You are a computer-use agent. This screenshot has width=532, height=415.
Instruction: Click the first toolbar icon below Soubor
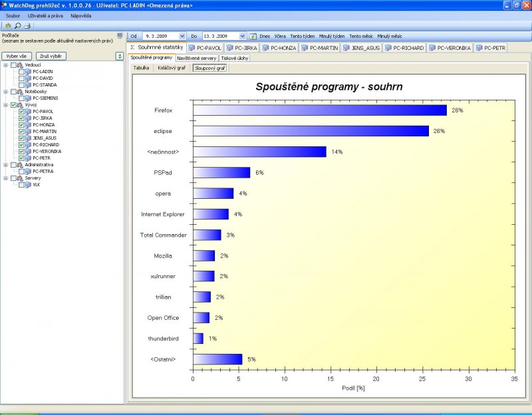(8, 26)
